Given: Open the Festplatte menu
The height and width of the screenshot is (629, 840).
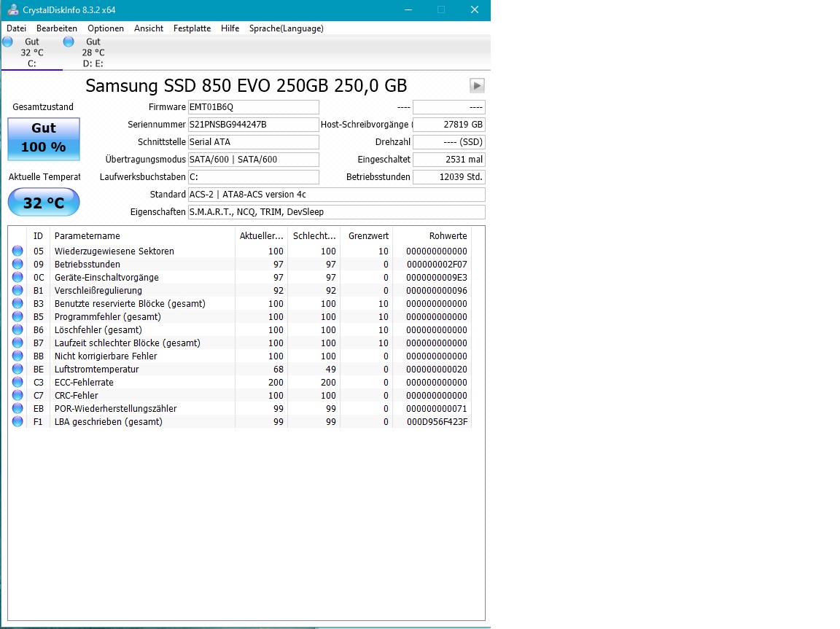Looking at the screenshot, I should 192,28.
